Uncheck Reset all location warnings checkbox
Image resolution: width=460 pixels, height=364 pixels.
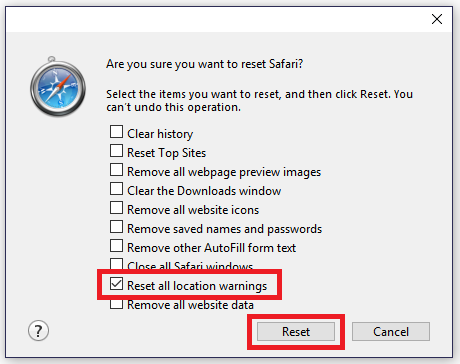click(116, 284)
